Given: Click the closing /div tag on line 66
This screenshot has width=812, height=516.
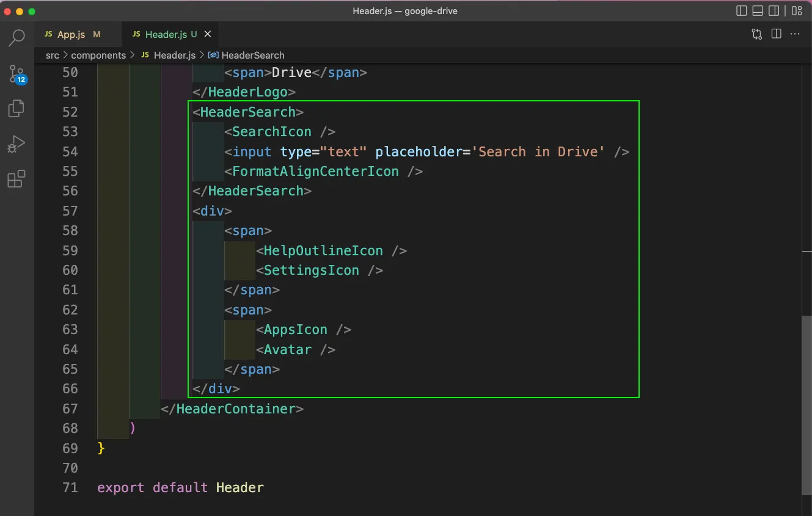Looking at the screenshot, I should 216,388.
